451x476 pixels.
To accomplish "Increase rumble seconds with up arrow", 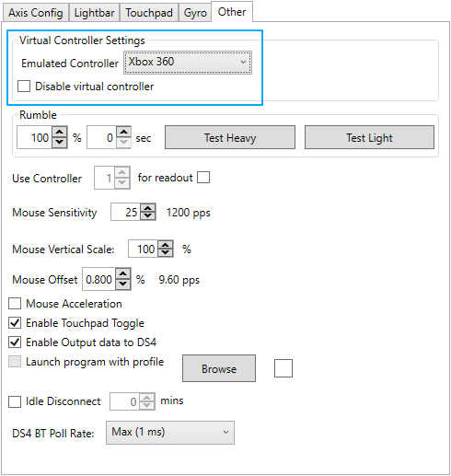I will [x=123, y=132].
